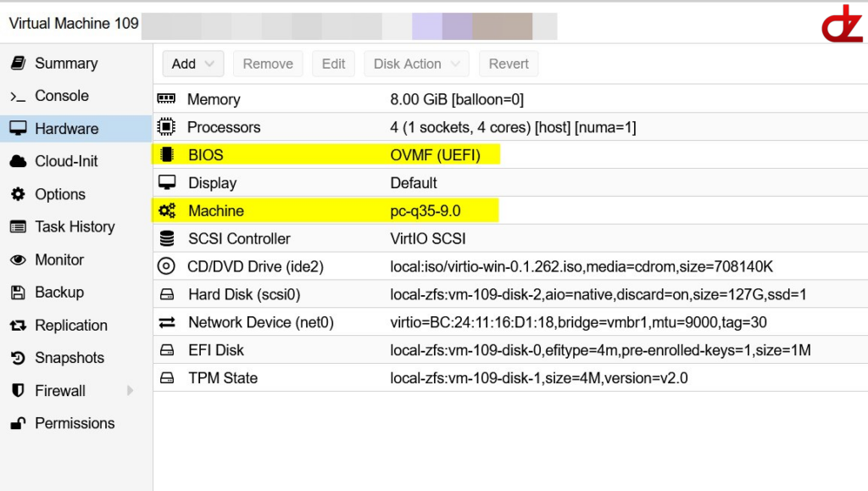Click the TPM State drive icon
This screenshot has width=868, height=491.
[x=167, y=378]
